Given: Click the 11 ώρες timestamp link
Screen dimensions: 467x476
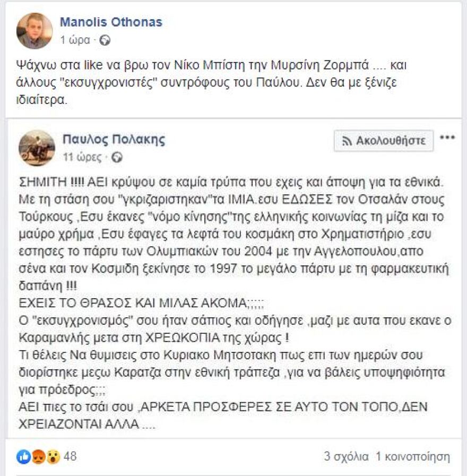Looking at the screenshot, I should pos(84,157).
